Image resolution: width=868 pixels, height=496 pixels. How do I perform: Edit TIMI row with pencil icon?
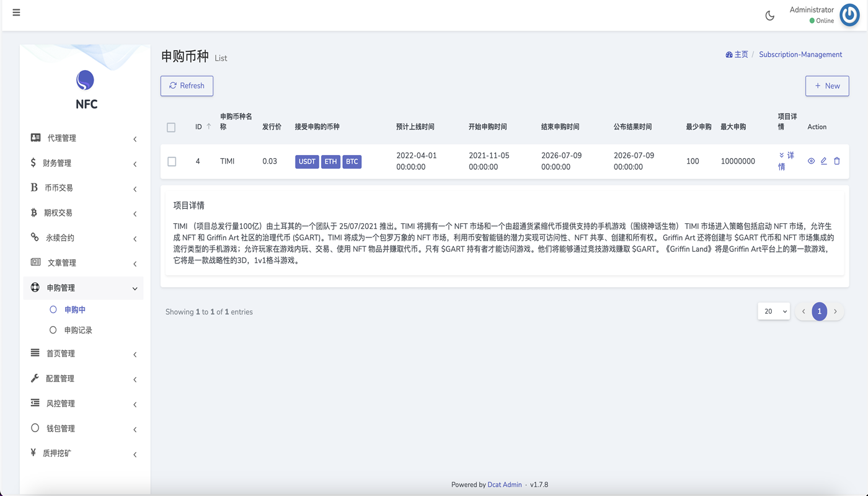coord(824,161)
